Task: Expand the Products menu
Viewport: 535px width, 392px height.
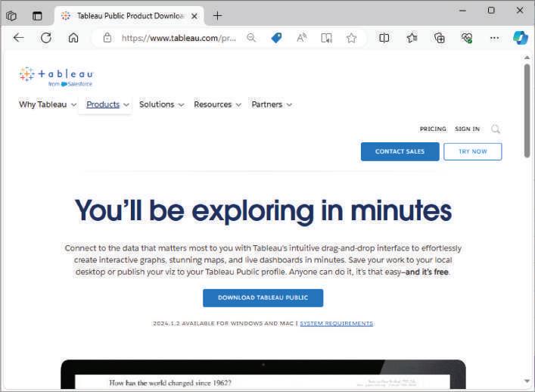Action: pos(107,104)
